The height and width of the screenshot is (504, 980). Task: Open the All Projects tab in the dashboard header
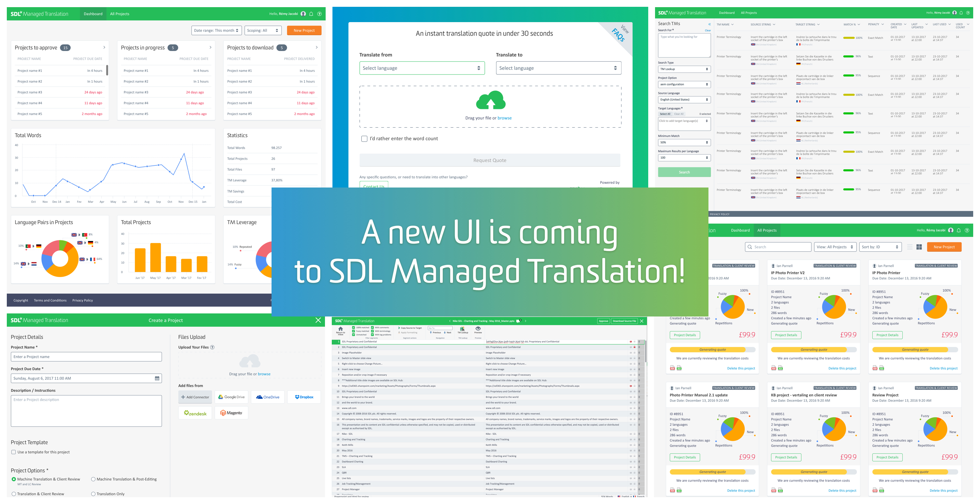click(119, 14)
